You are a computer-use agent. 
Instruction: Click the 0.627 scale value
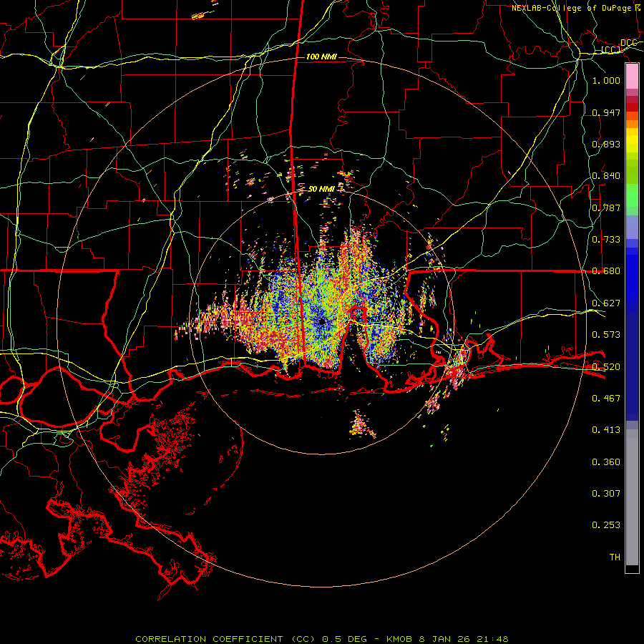click(606, 303)
